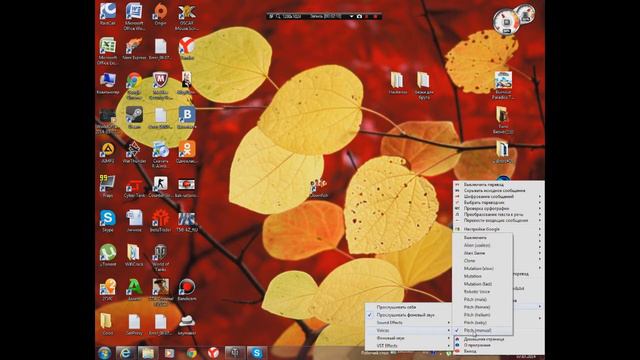This screenshot has width=640, height=360.
Task: Expand the "Настройки Google" submenu
Action: (499, 229)
